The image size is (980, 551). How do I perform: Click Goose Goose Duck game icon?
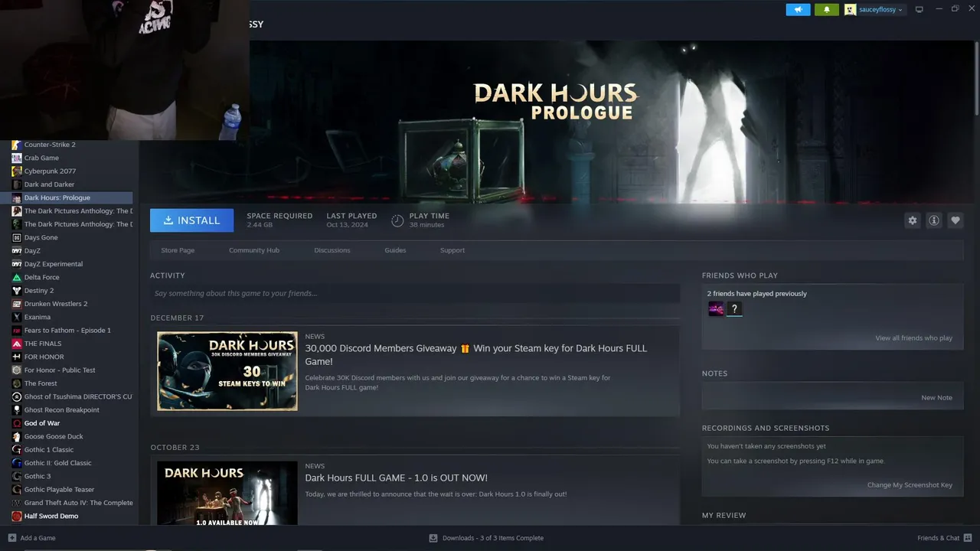[x=17, y=437]
